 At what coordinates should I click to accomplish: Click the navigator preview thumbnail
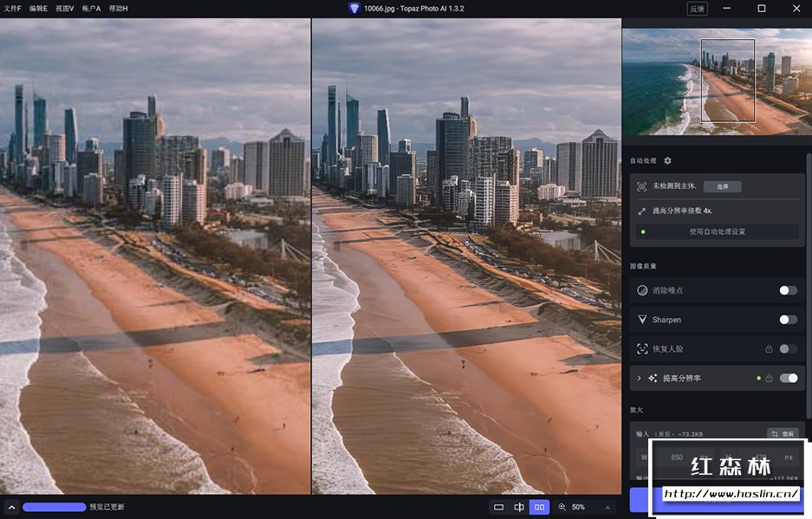coord(717,82)
